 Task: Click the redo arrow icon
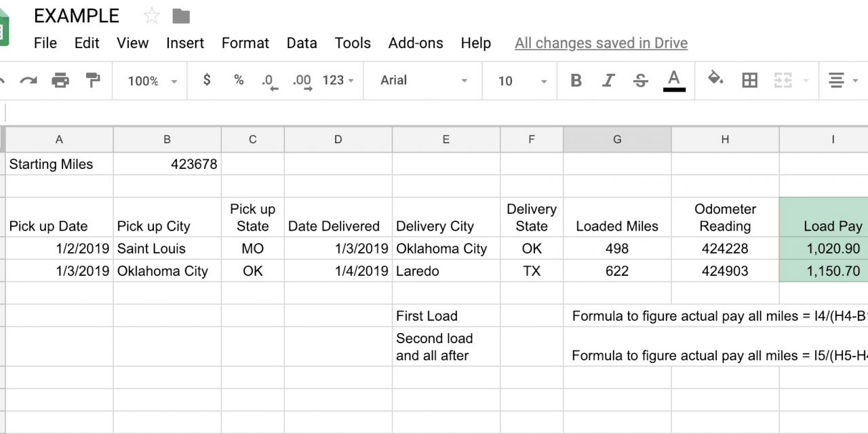point(28,81)
